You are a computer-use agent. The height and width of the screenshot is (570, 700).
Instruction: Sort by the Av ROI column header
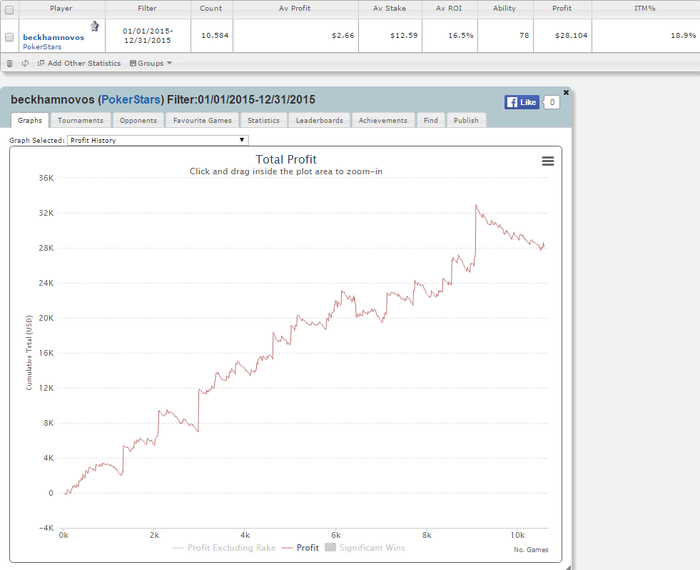pyautogui.click(x=449, y=8)
